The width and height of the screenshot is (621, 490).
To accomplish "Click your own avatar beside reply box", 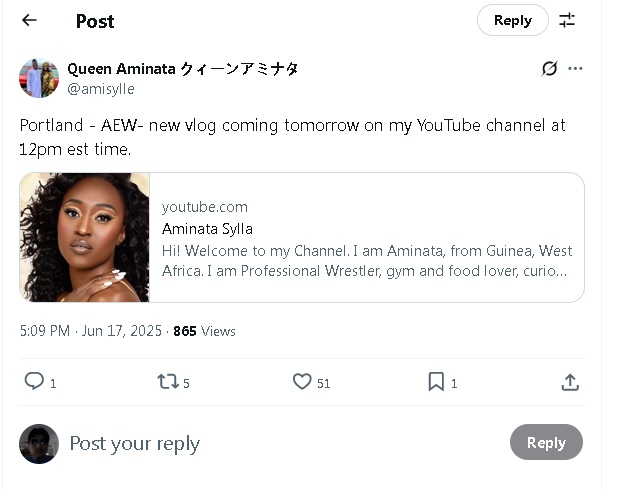I will [x=39, y=443].
